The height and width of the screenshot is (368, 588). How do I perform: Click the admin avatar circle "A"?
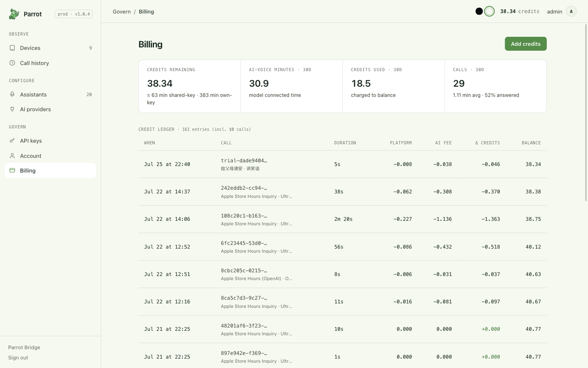click(571, 11)
